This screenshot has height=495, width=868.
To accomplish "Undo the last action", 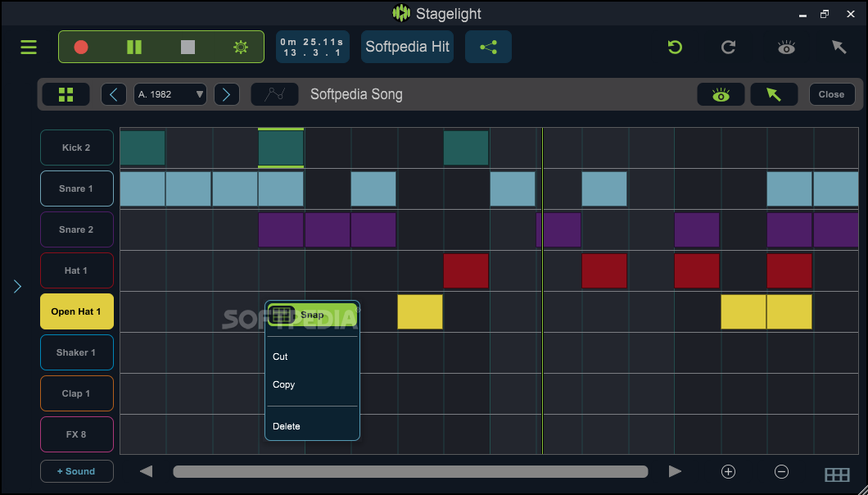I will (x=675, y=47).
